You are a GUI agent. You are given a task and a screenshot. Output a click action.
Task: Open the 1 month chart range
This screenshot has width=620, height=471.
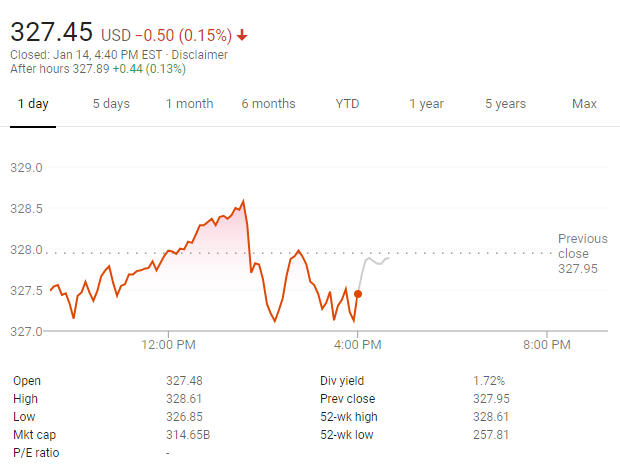[x=189, y=104]
